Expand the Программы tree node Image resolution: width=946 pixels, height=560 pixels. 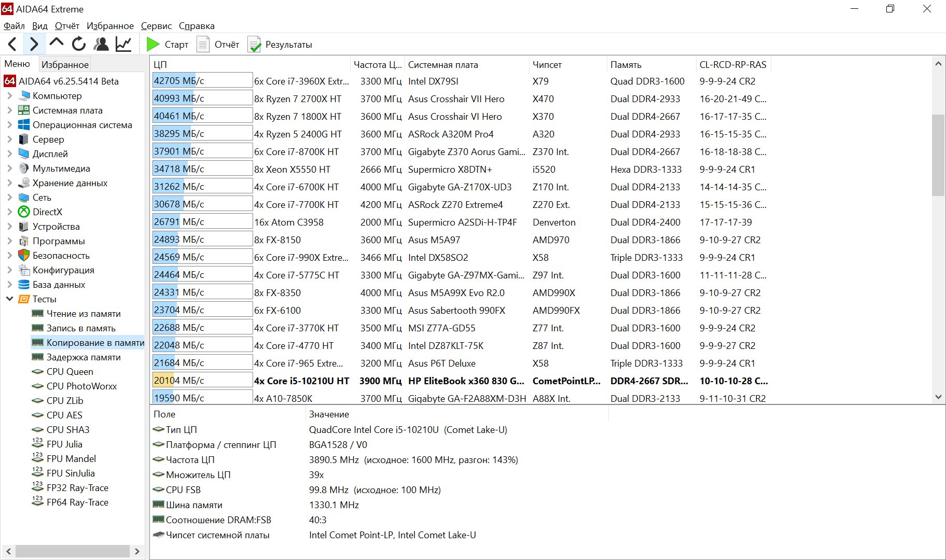[x=9, y=241]
